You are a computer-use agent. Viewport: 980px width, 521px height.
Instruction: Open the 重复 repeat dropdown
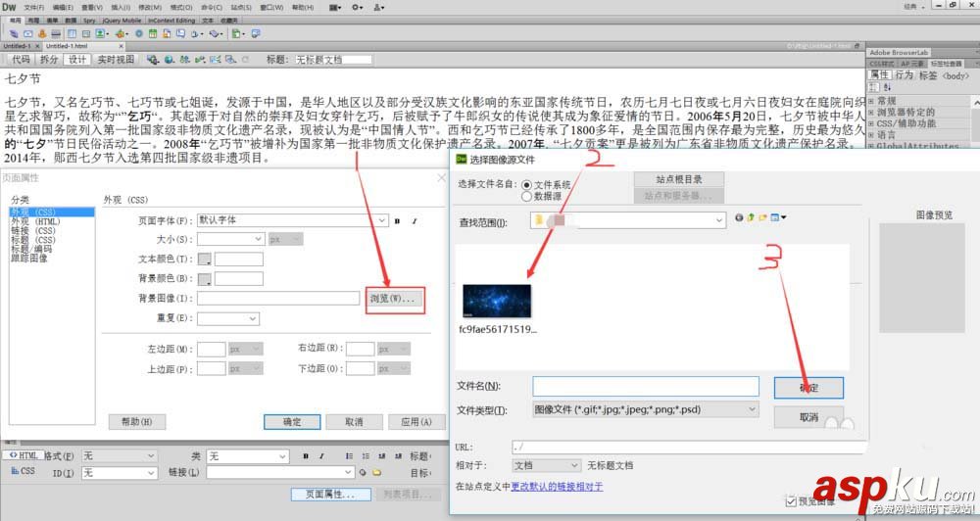[x=228, y=318]
